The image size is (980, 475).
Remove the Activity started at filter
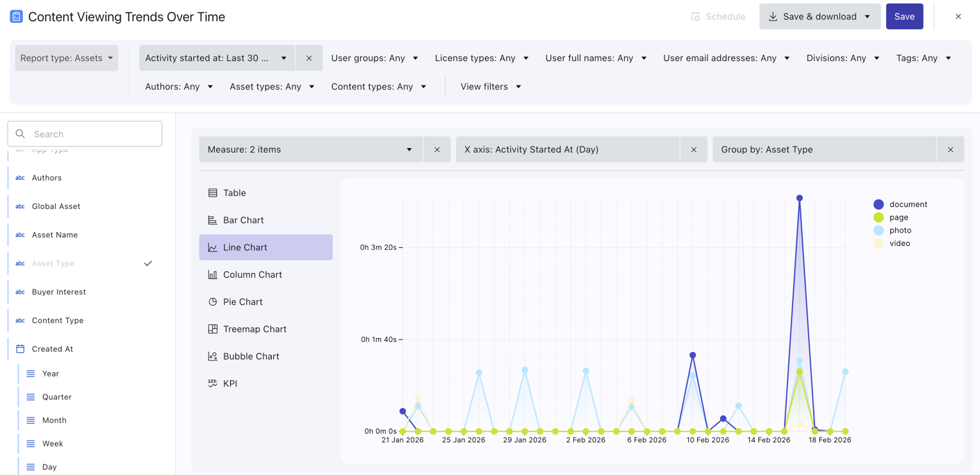tap(309, 58)
